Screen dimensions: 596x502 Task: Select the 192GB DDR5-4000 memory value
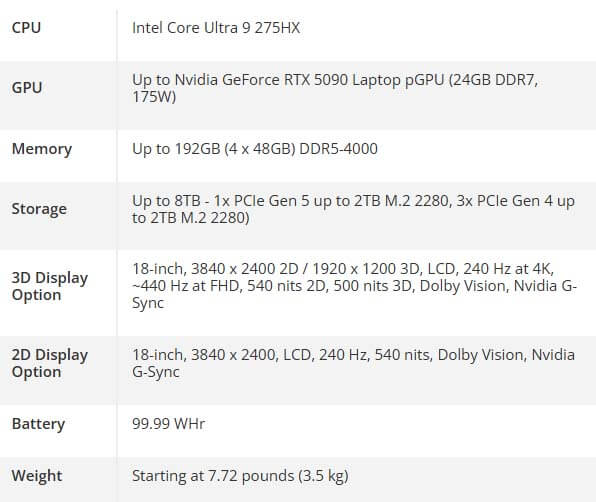pyautogui.click(x=255, y=149)
